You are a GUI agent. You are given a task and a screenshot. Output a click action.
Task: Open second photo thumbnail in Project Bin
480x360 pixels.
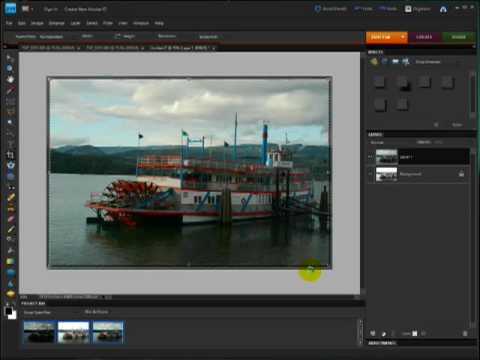pos(73,332)
